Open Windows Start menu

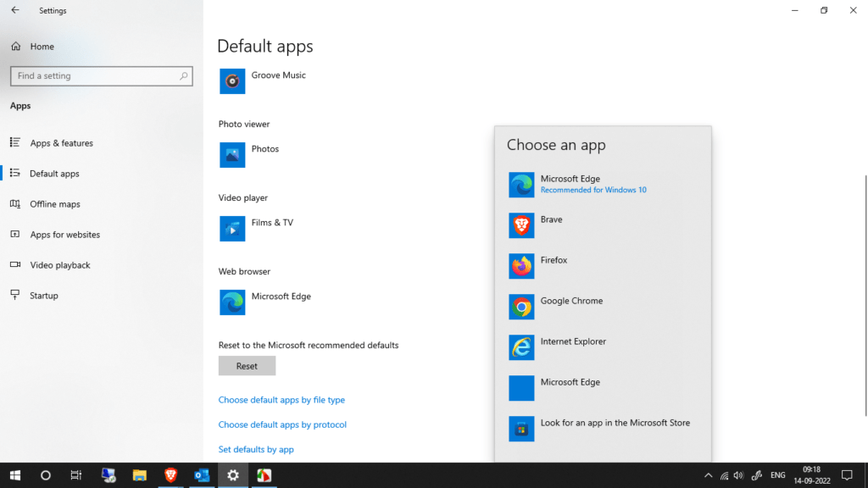15,475
